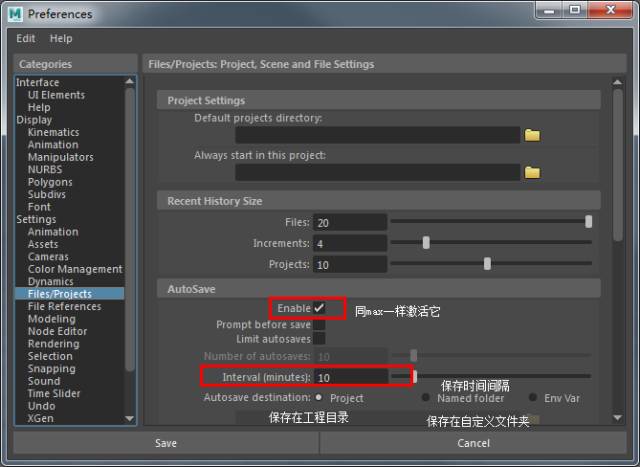The height and width of the screenshot is (467, 640).
Task: Select Project as autosave destination
Action: coord(318,397)
